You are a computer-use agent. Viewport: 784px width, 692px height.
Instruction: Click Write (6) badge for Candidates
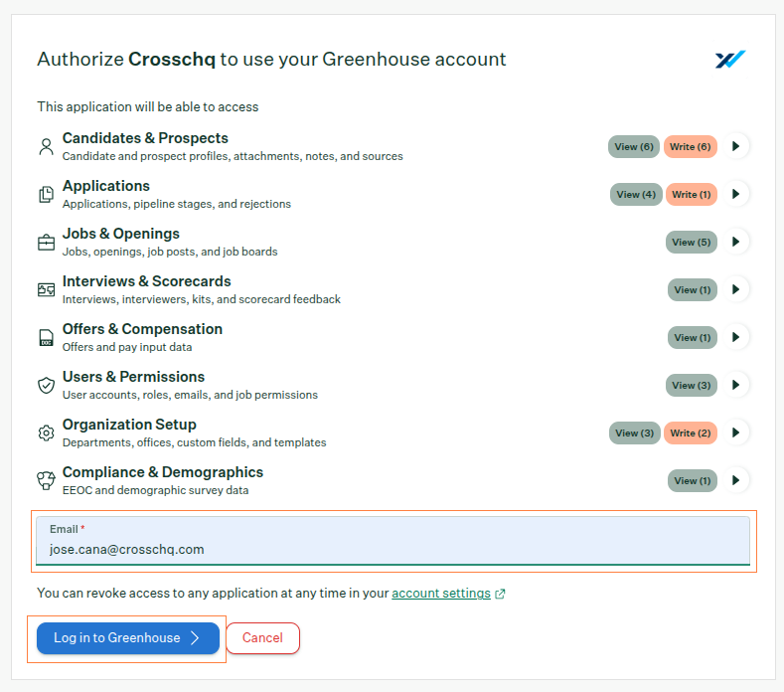[690, 146]
